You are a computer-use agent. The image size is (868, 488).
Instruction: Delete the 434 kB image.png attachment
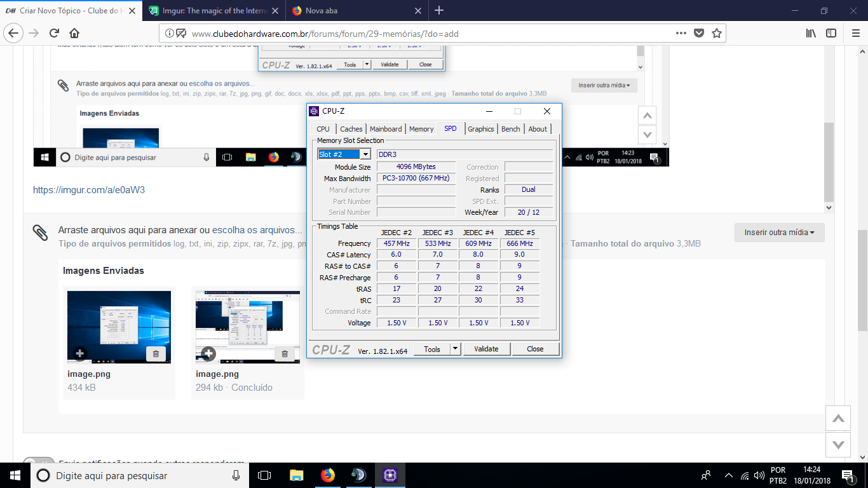click(156, 353)
